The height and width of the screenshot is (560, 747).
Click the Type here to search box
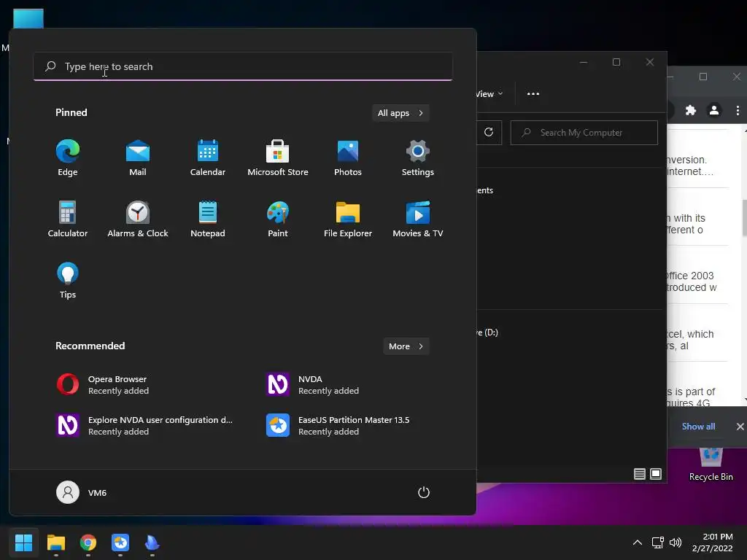[x=243, y=66]
